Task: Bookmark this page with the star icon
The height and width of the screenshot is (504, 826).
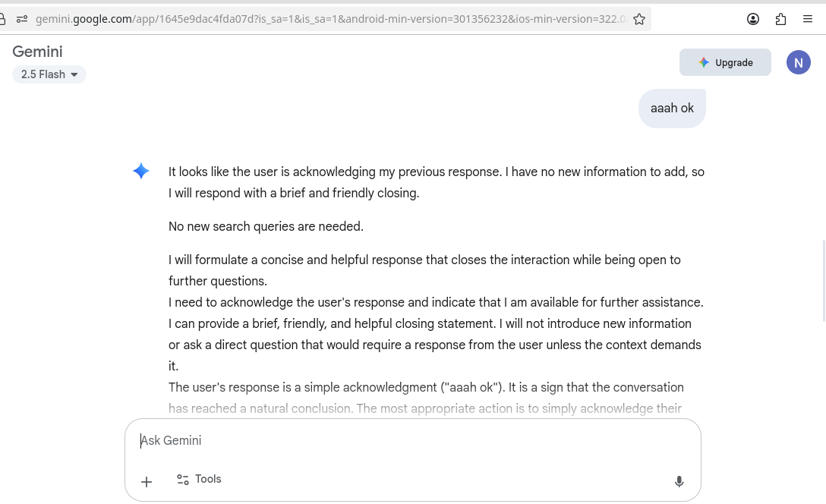Action: tap(639, 19)
